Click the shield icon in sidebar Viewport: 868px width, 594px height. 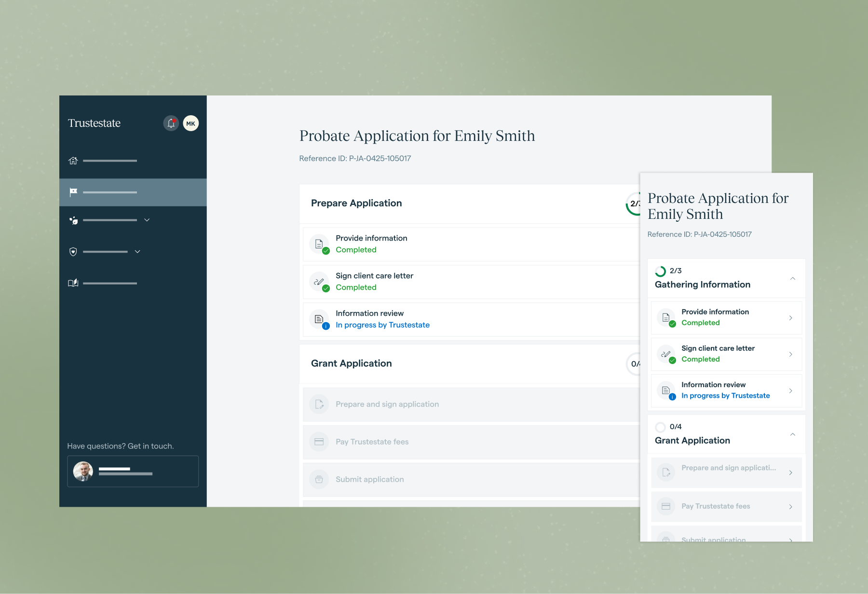coord(73,252)
